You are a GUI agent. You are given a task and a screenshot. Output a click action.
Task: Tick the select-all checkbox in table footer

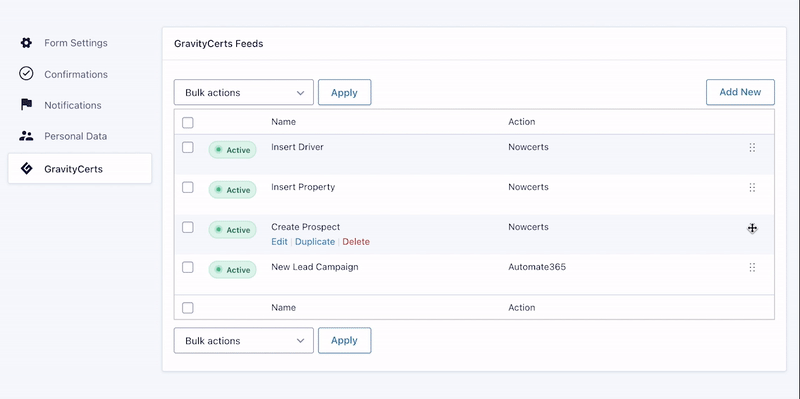(x=188, y=308)
